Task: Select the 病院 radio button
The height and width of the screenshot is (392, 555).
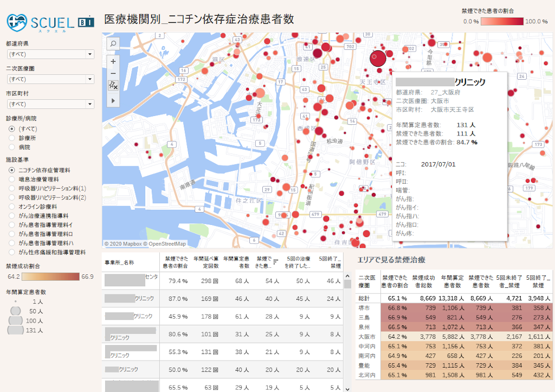Action: point(11,147)
